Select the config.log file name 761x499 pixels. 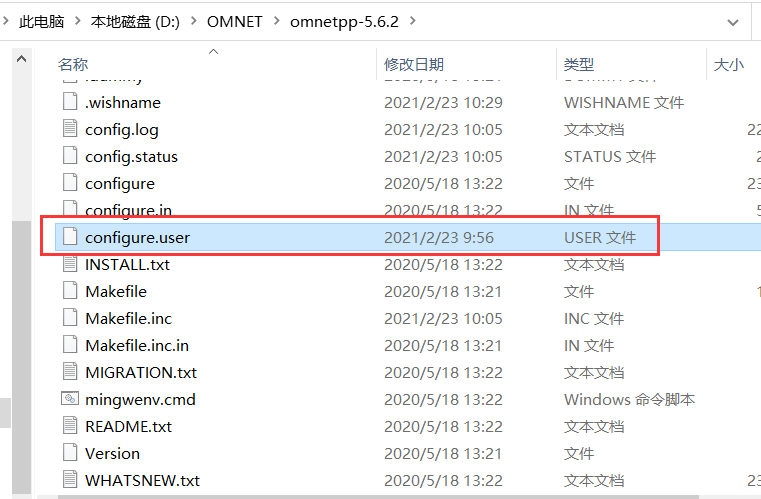click(x=122, y=130)
